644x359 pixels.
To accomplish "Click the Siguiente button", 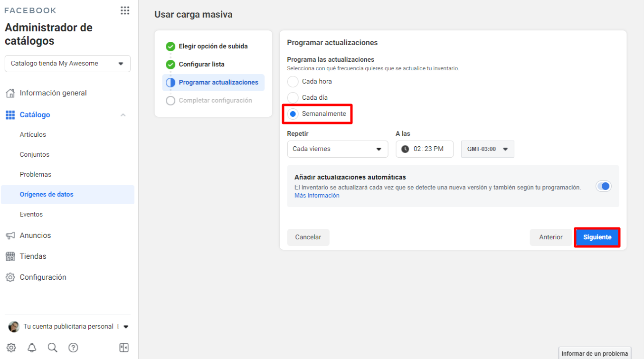I will (x=597, y=237).
